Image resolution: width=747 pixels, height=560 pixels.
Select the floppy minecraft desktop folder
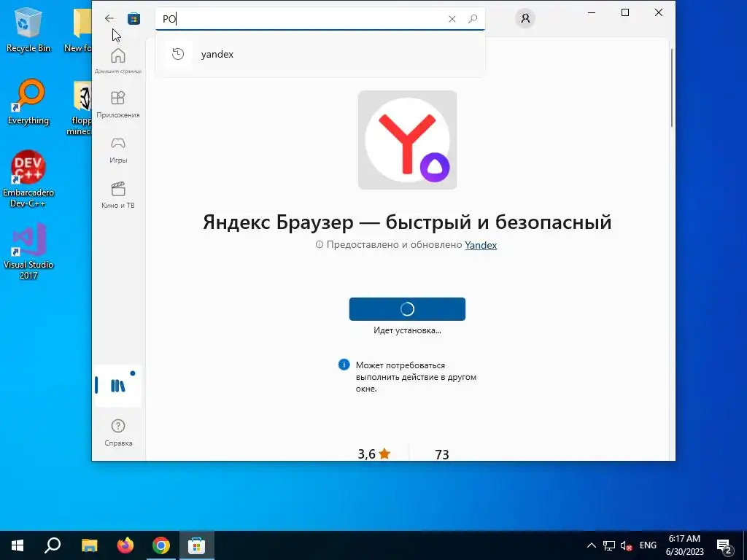click(79, 108)
